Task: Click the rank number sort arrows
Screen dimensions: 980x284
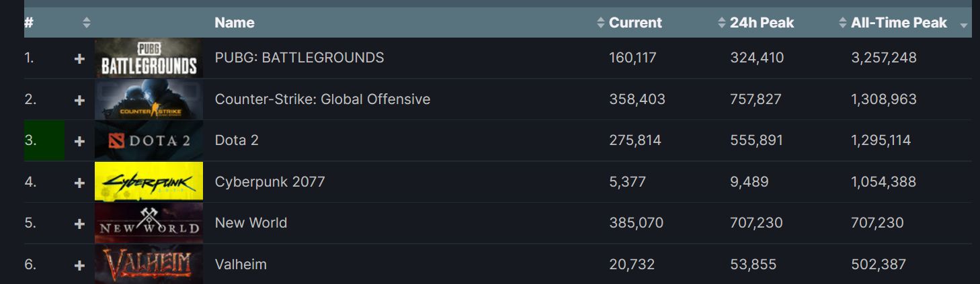Action: pos(86,23)
